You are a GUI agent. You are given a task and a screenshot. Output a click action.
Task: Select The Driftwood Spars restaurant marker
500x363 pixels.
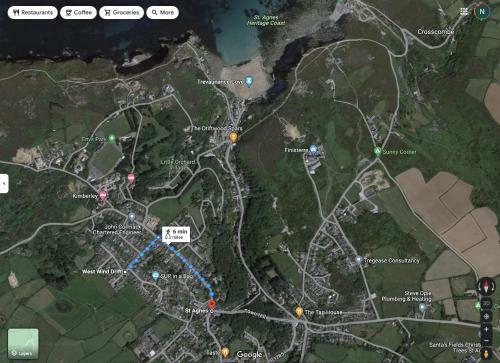[x=233, y=137]
